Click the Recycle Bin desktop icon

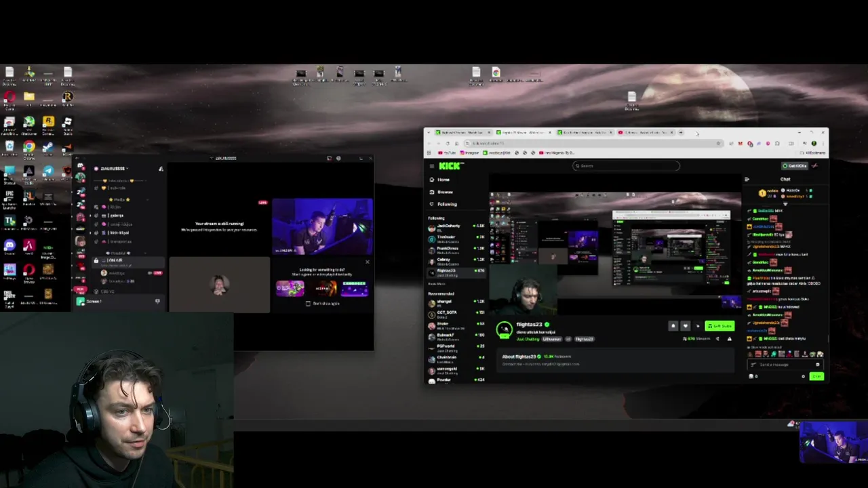click(x=9, y=146)
